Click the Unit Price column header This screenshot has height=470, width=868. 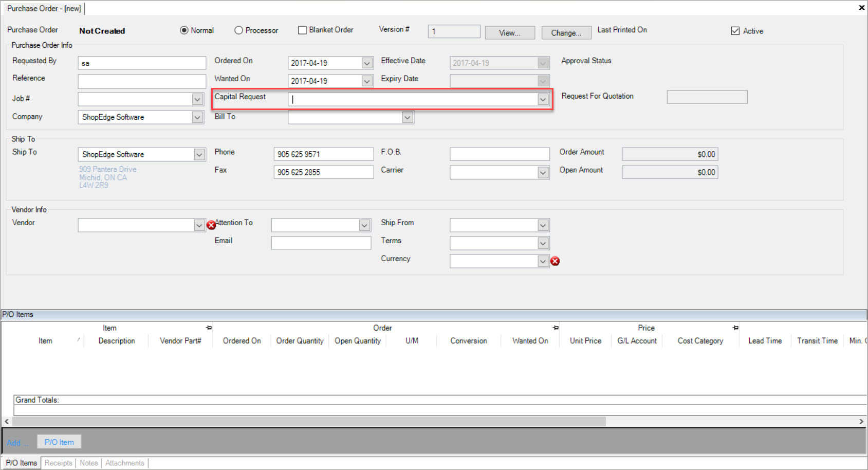[585, 341]
